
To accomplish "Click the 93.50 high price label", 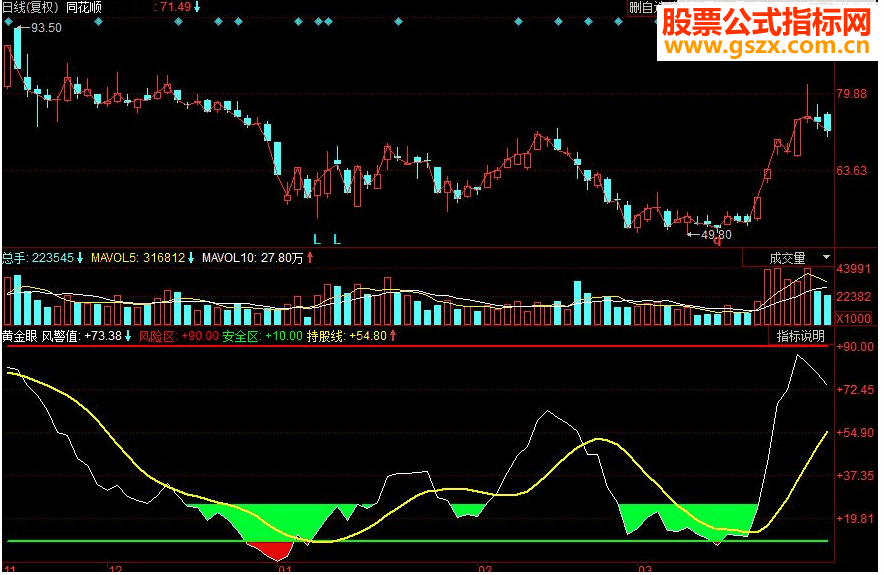I will 46,28.
